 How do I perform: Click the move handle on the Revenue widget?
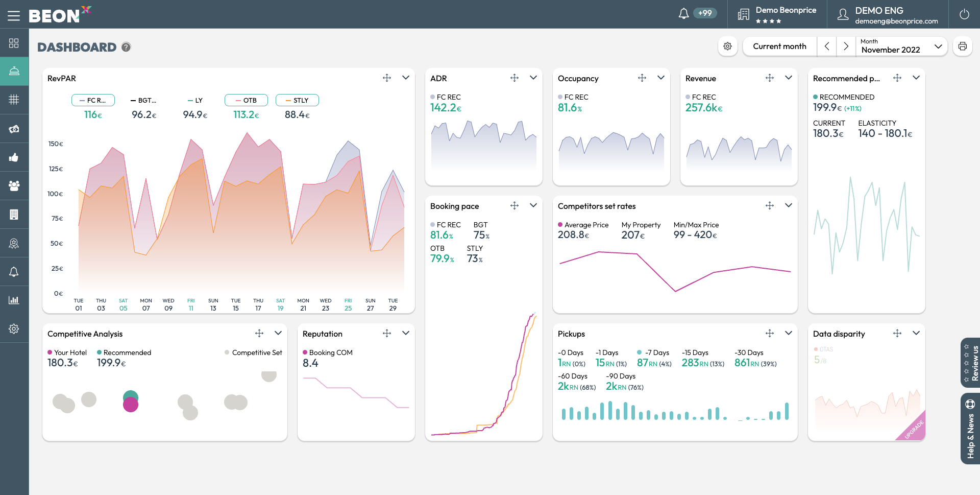pos(770,78)
